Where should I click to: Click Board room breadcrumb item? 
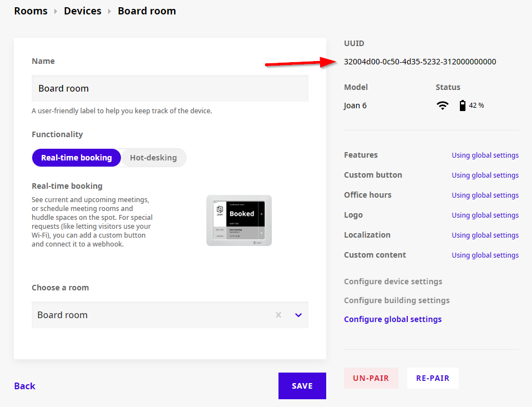tap(147, 11)
